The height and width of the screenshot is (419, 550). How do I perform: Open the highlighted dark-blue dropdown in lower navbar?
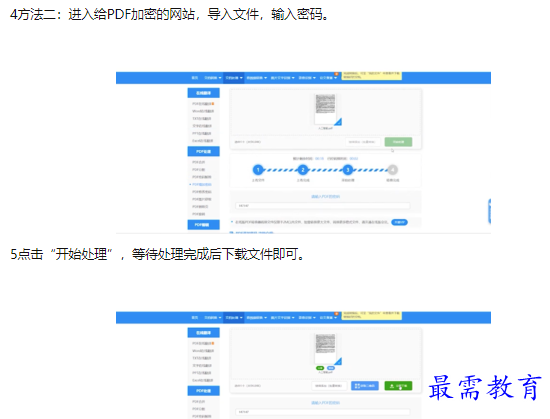[x=234, y=317]
